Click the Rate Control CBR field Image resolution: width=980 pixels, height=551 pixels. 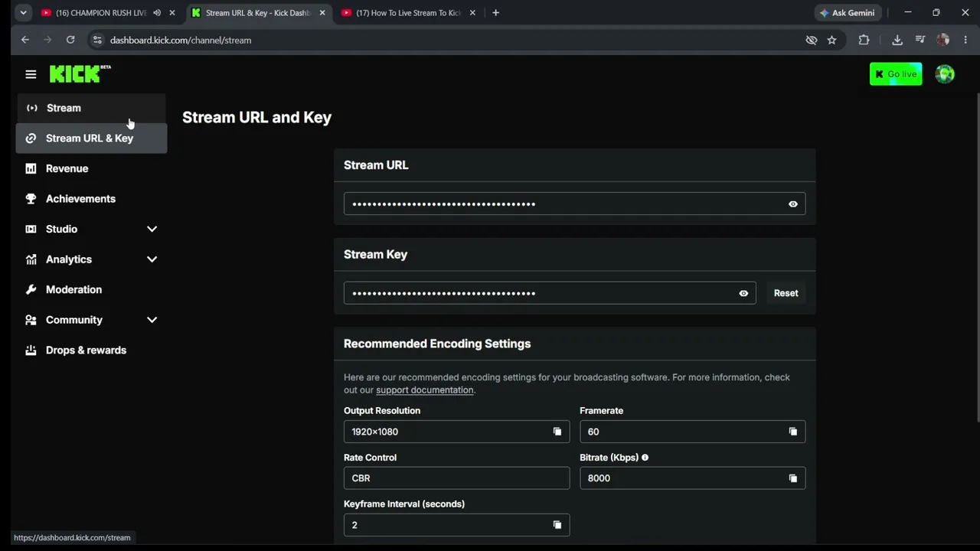coord(456,478)
